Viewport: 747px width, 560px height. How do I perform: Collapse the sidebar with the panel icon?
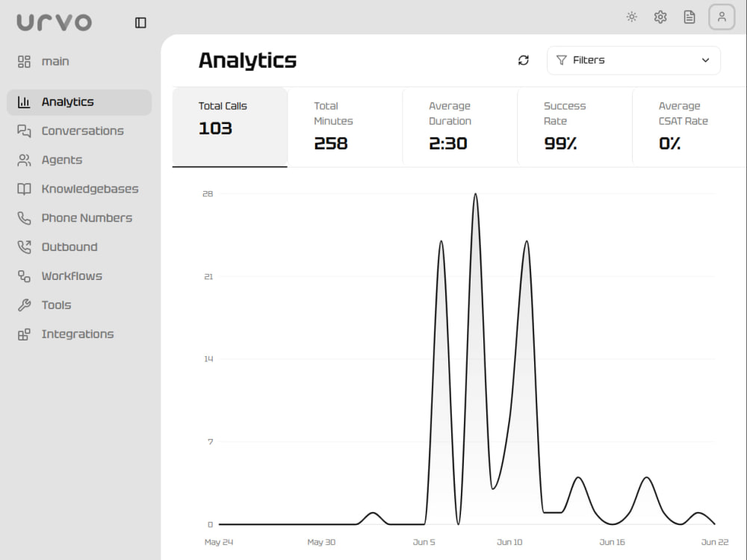point(140,23)
